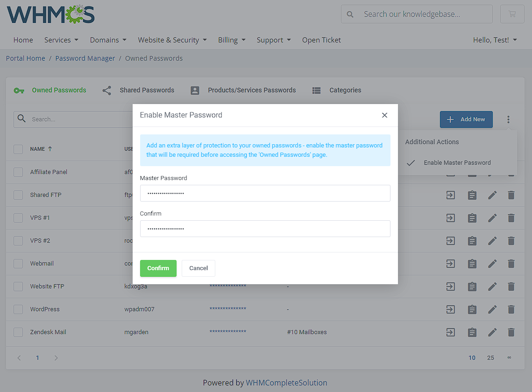Screen dimensions: 532x392
Task: Click the knowledgebase search field
Action: [417, 14]
